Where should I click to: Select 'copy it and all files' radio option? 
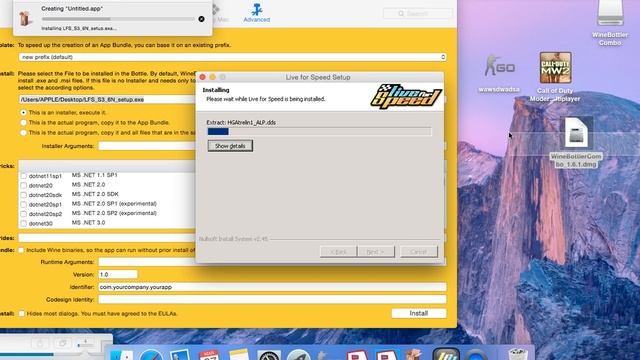pos(23,133)
